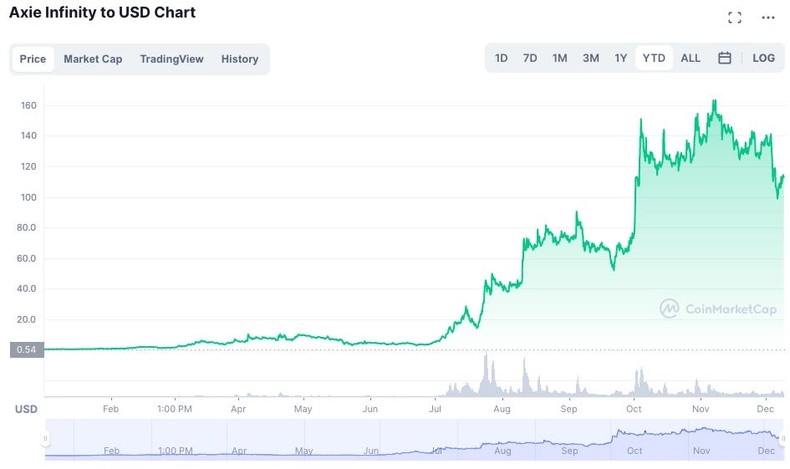Viewport: 790px width, 469px height.
Task: Click the CoinMarketCap watermark logo
Action: pos(718,309)
